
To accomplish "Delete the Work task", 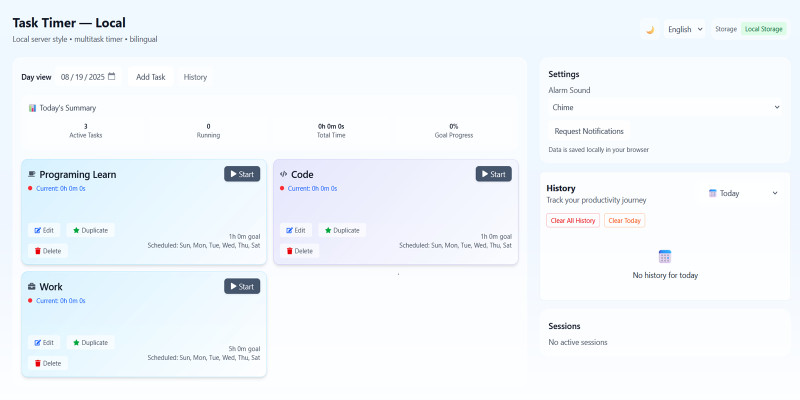I will click(47, 363).
